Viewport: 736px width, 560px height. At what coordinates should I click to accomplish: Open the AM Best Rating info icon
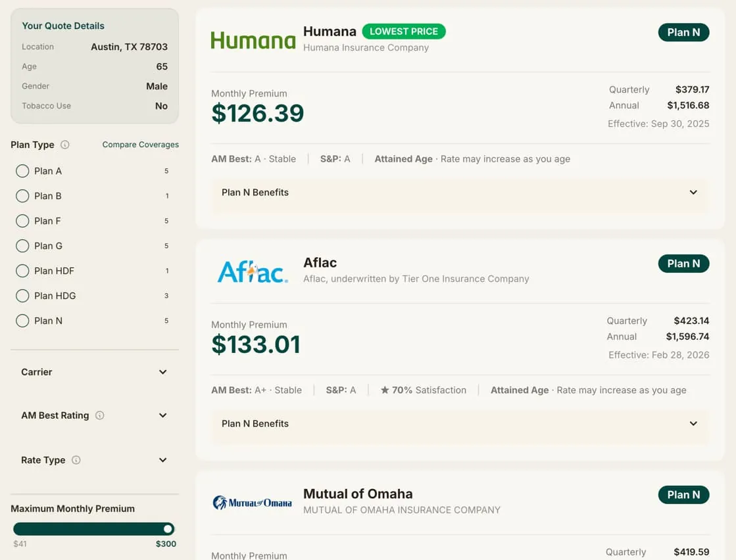99,415
